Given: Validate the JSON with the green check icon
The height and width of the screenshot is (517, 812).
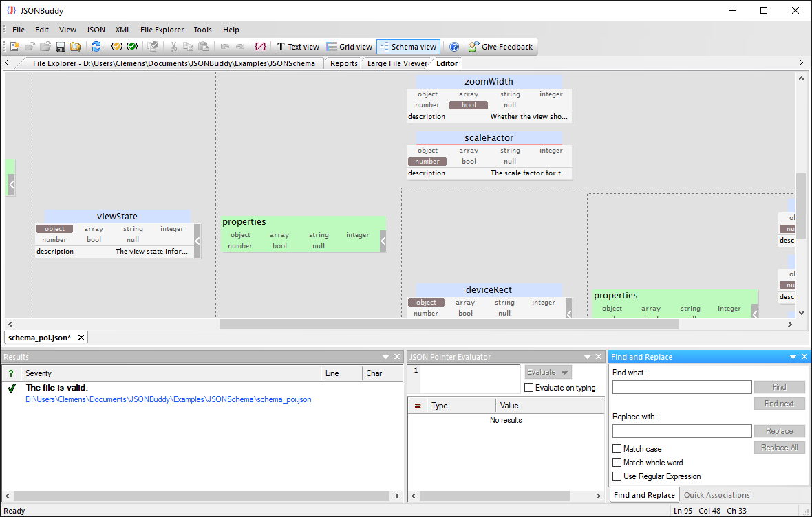Looking at the screenshot, I should [132, 46].
